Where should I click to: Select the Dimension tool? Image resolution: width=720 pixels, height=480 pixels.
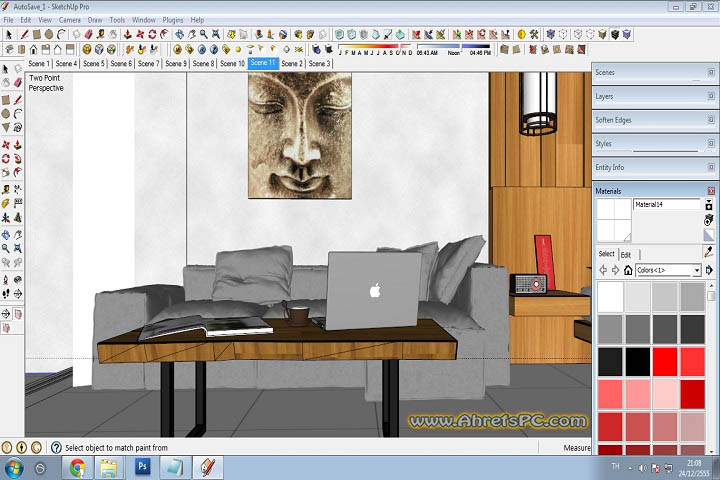pos(18,189)
